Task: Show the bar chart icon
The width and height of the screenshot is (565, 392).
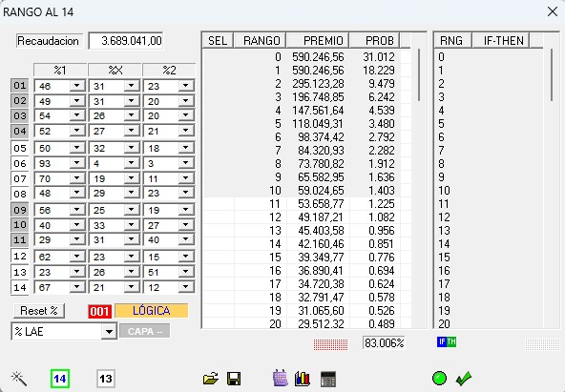Action: [x=303, y=379]
